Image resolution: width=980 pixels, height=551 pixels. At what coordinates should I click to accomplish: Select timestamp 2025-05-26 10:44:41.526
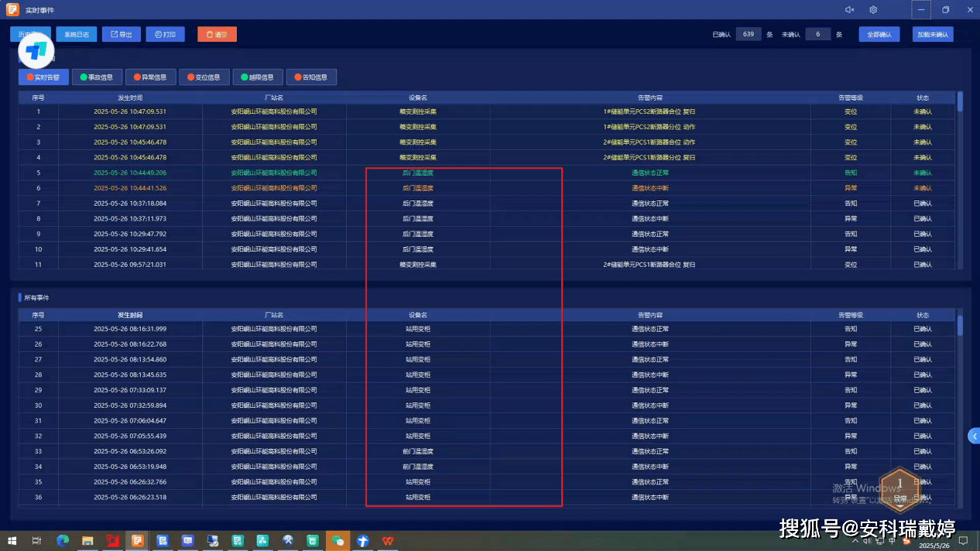click(130, 188)
